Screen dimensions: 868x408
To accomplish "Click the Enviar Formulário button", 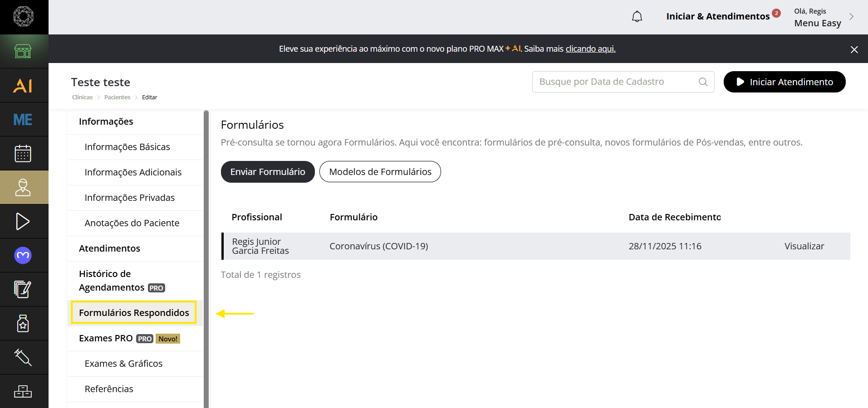I will pyautogui.click(x=268, y=172).
